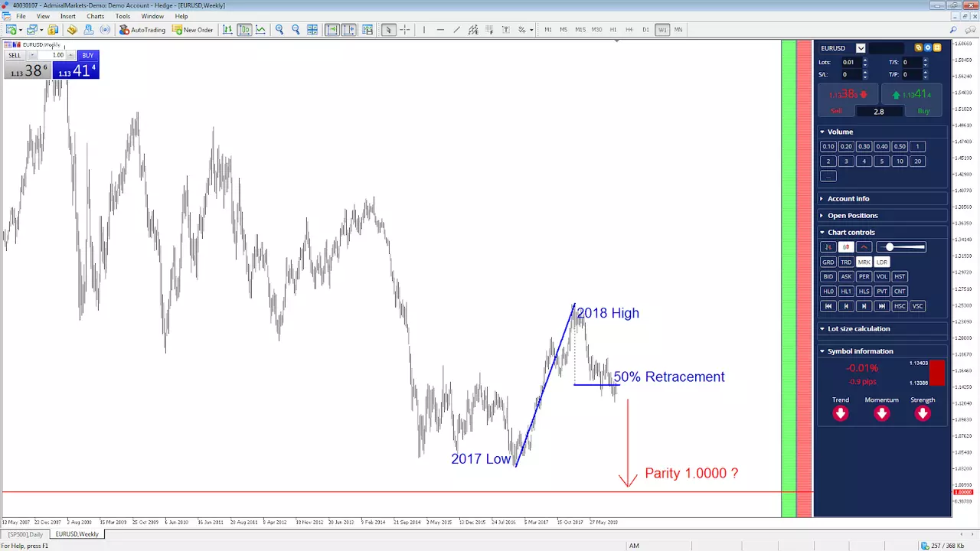Image resolution: width=980 pixels, height=551 pixels.
Task: Toggle the TRD chart control
Action: [x=846, y=262]
